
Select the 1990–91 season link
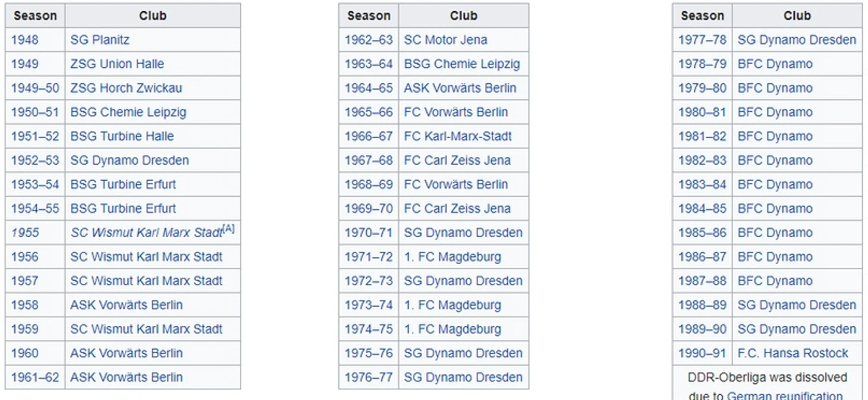point(702,353)
